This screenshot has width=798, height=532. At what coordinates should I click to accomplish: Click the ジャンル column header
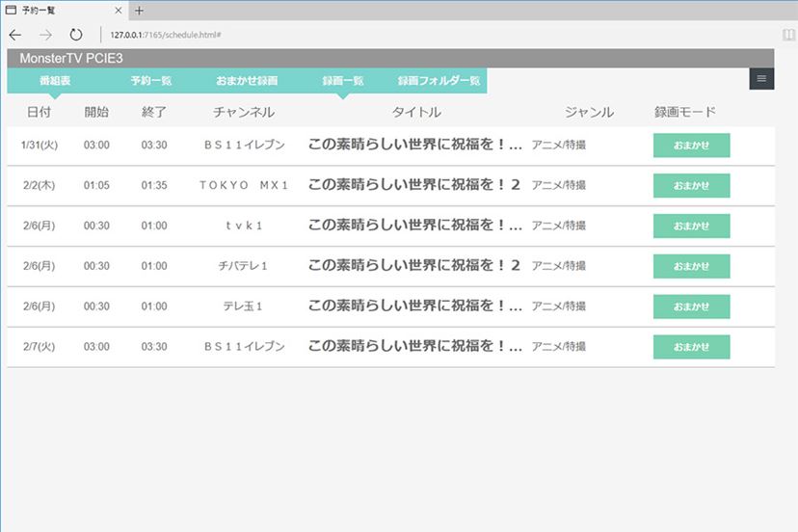(x=589, y=112)
